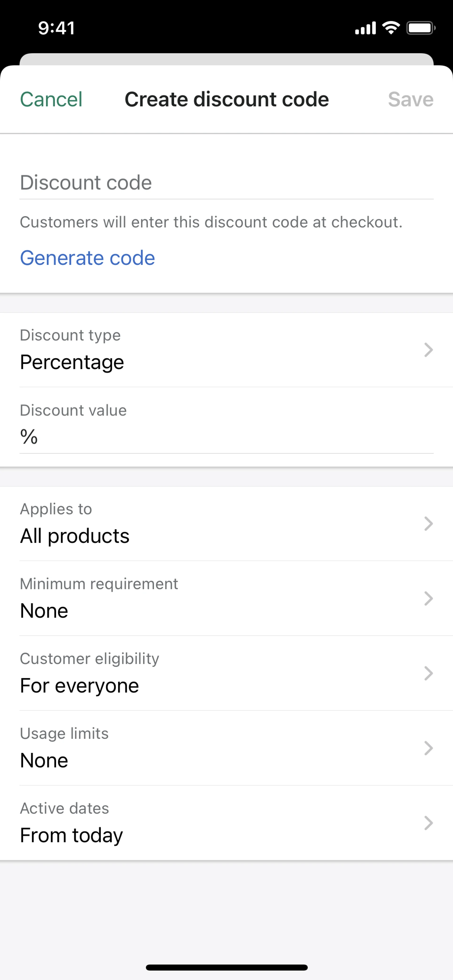Click the Generate code link
The image size is (453, 980).
(87, 258)
